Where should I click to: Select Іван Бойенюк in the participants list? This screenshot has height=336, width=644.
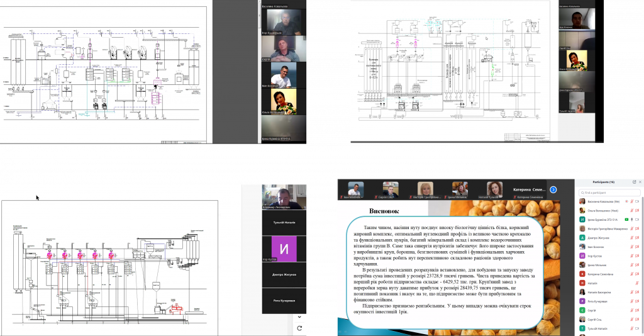click(x=596, y=247)
